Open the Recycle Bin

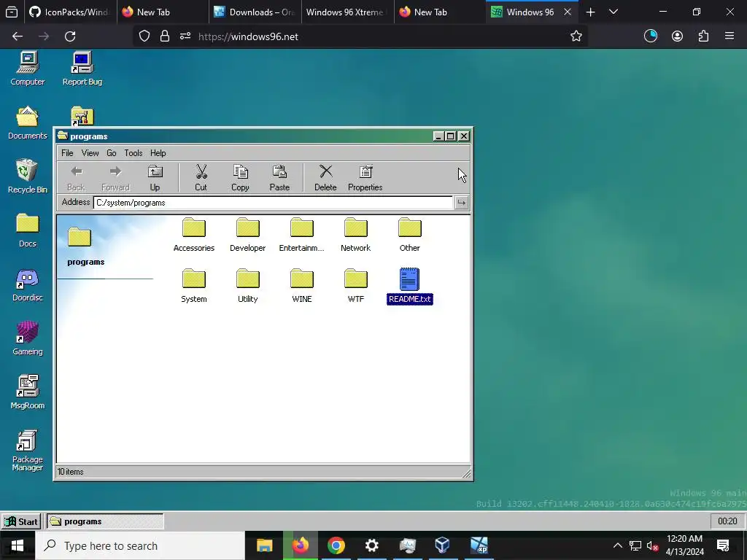[28, 176]
